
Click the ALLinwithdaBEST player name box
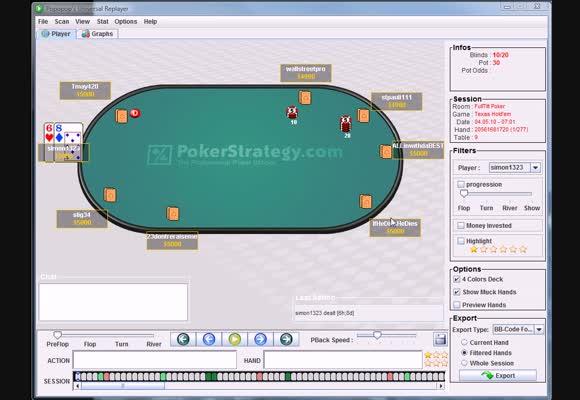point(418,150)
